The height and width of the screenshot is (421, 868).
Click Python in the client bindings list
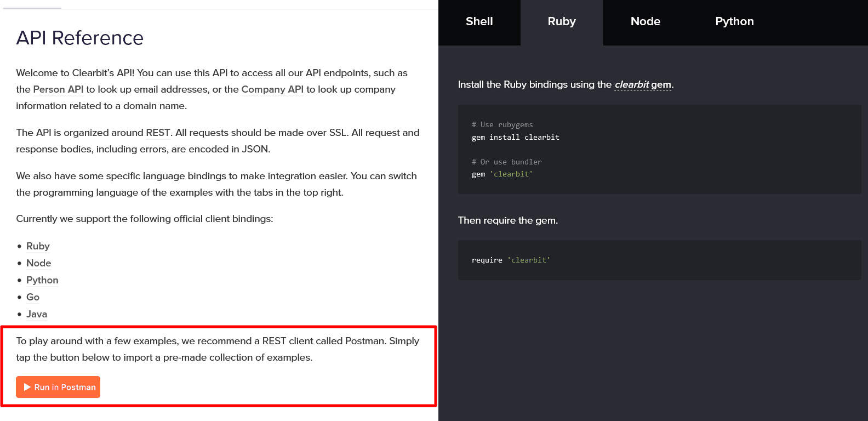click(42, 280)
